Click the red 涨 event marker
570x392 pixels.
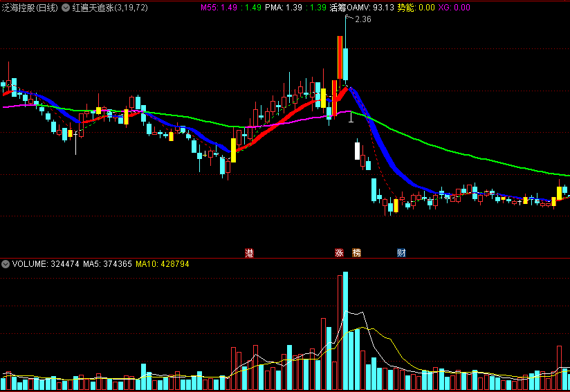pos(339,253)
